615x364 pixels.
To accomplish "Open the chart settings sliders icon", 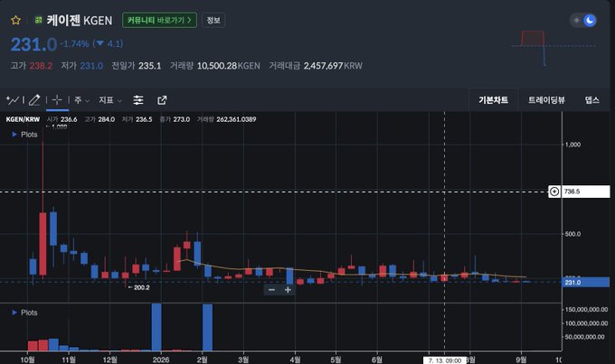I will (138, 100).
